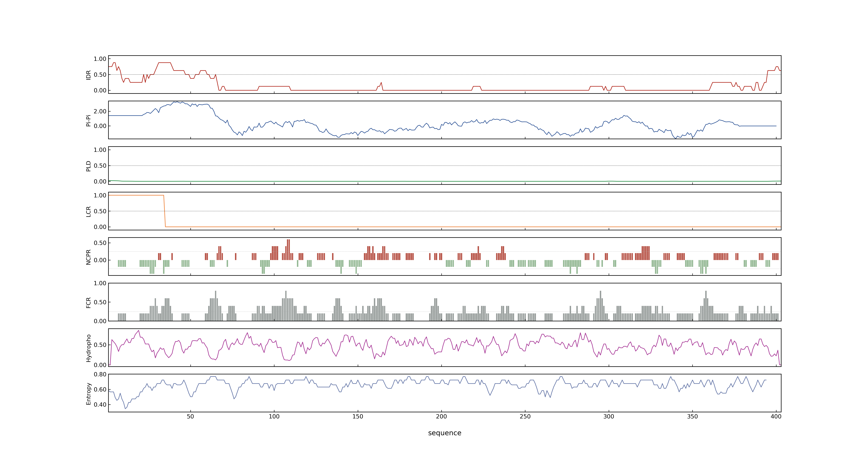Click x-axis tick label 300
The height and width of the screenshot is (463, 868).
point(609,416)
